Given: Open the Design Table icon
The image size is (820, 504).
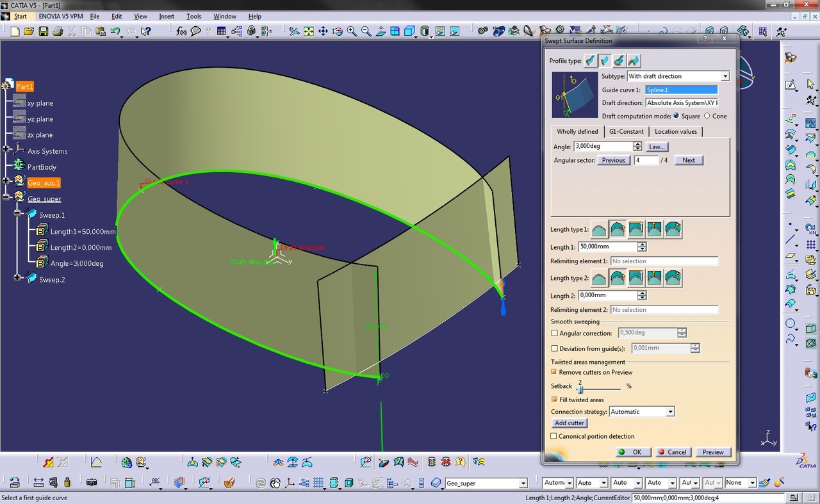Looking at the screenshot, I should tap(222, 31).
